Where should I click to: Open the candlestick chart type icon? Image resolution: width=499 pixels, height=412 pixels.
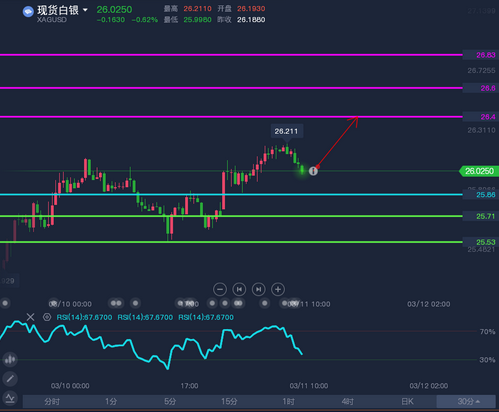(10, 359)
